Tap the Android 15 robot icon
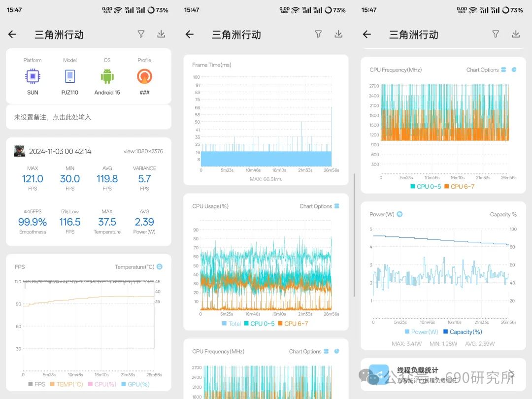This screenshot has width=532, height=399. click(x=107, y=76)
